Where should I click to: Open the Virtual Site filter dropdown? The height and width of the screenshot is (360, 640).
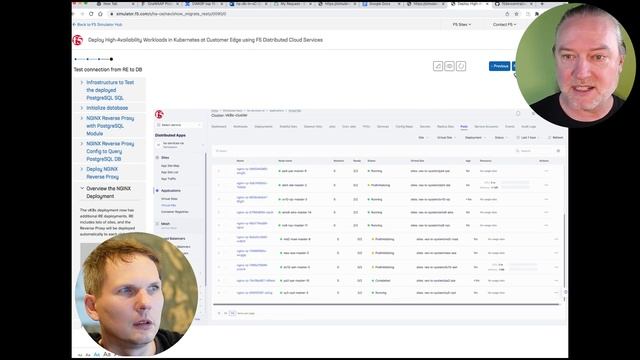pyautogui.click(x=446, y=138)
